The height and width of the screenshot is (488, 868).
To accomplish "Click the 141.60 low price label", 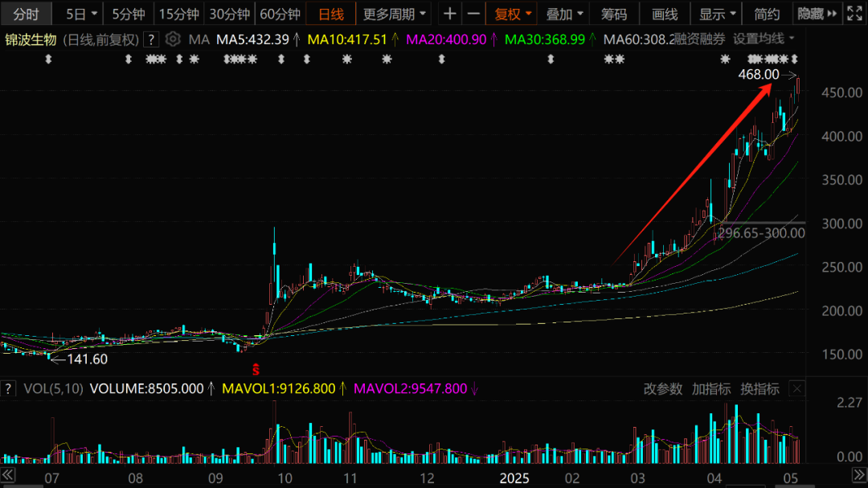I will (x=87, y=359).
